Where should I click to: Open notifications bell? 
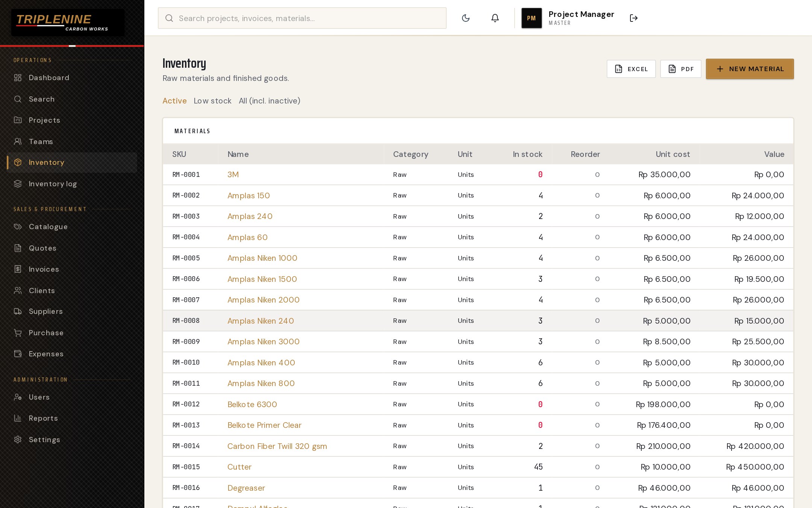coord(495,18)
